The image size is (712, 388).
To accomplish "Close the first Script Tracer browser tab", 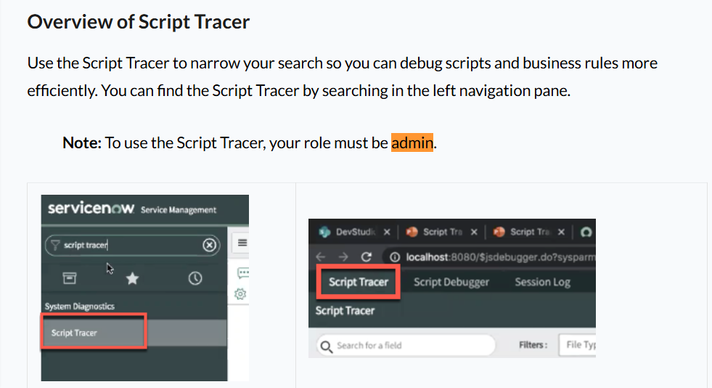I will pyautogui.click(x=474, y=232).
